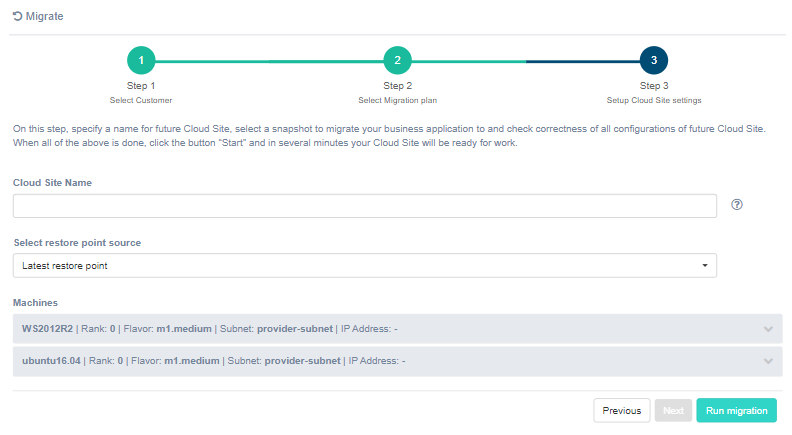Image resolution: width=792 pixels, height=435 pixels.
Task: Click the Migrate page title
Action: (x=45, y=17)
